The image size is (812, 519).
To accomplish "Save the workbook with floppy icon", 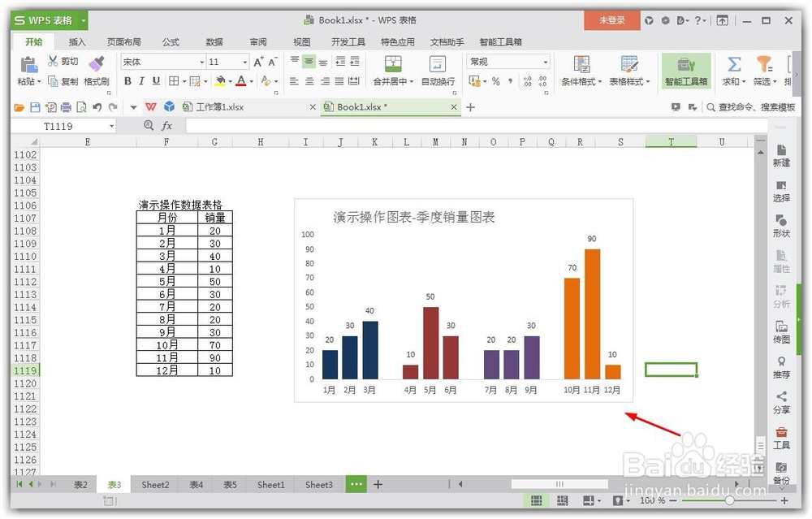I will pyautogui.click(x=35, y=107).
